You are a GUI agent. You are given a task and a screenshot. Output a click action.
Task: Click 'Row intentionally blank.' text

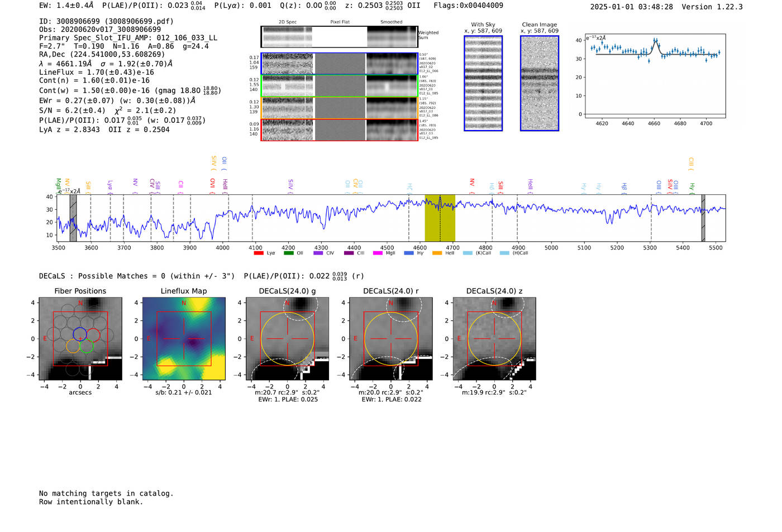tap(91, 502)
